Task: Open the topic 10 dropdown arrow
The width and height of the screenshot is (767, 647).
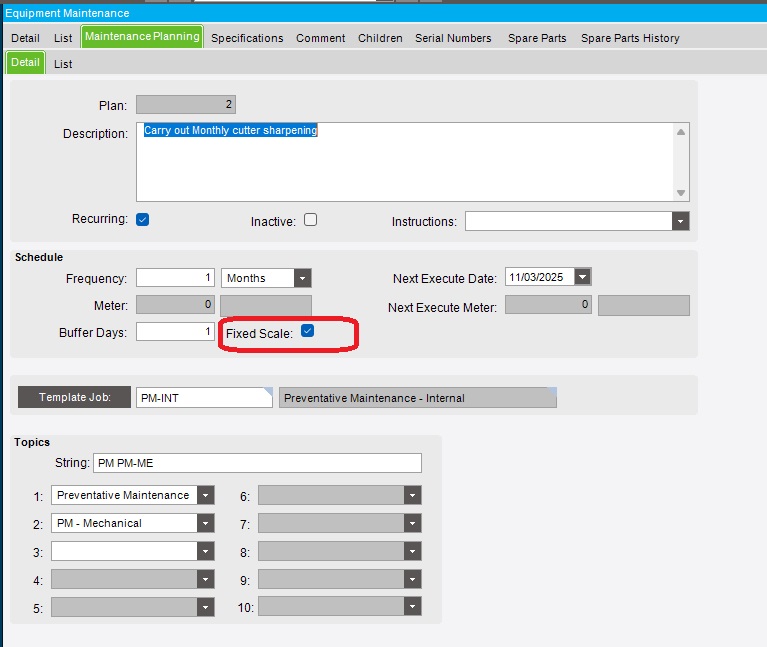Action: (413, 607)
